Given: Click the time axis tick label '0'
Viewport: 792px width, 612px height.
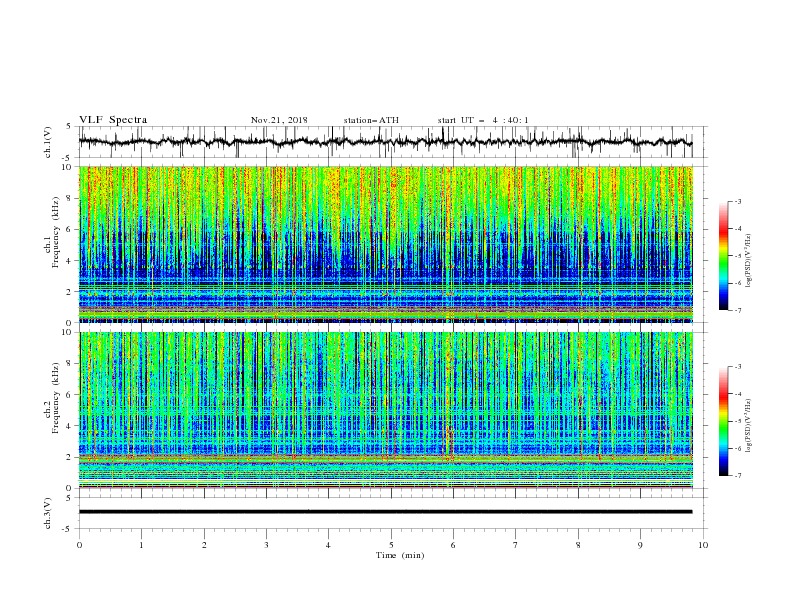Looking at the screenshot, I should click(x=79, y=545).
